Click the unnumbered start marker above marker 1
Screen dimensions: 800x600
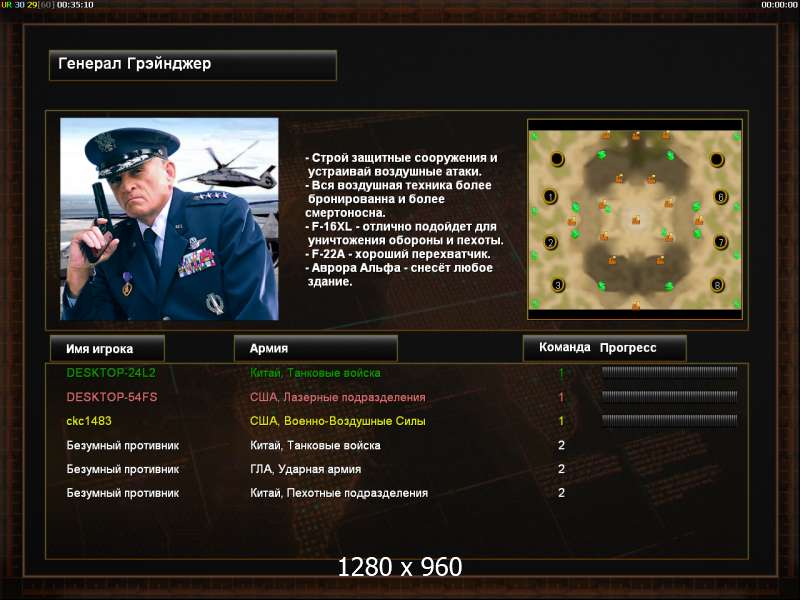point(557,159)
